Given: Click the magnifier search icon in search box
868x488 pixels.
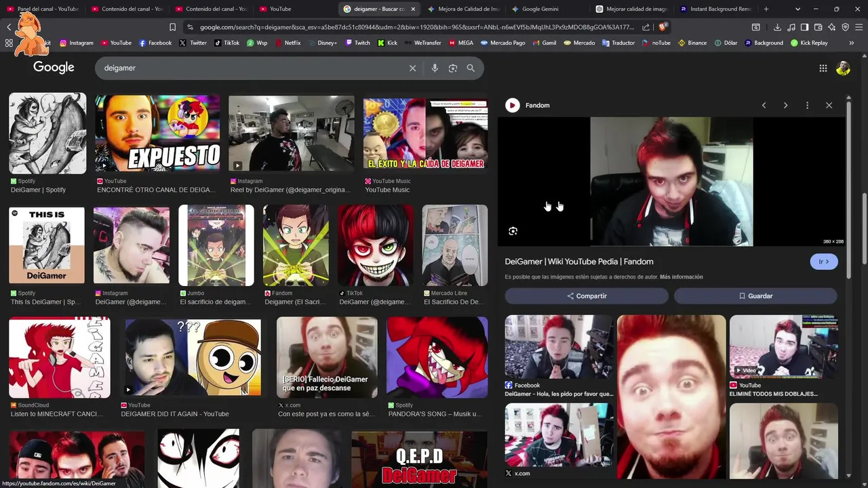Looking at the screenshot, I should click(471, 68).
